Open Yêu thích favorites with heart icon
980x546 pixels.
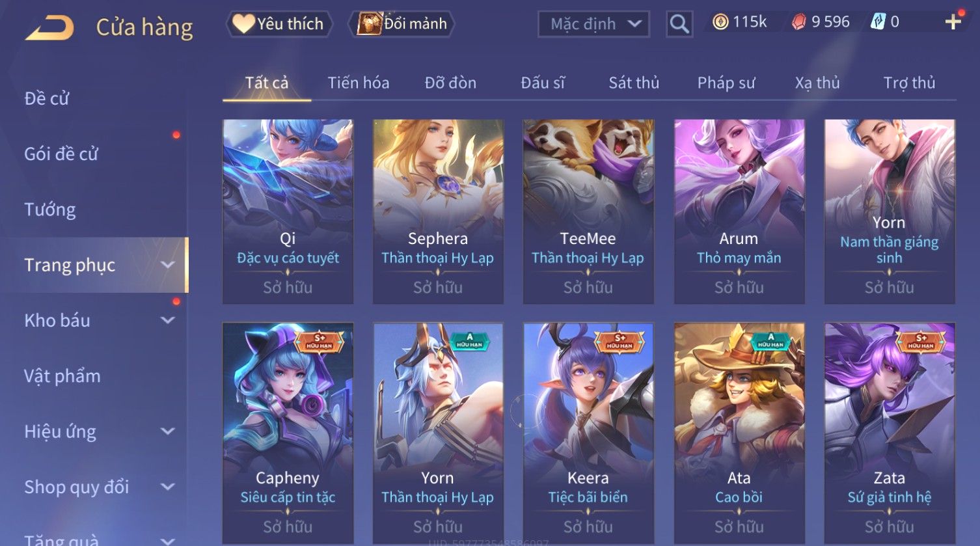pos(279,24)
